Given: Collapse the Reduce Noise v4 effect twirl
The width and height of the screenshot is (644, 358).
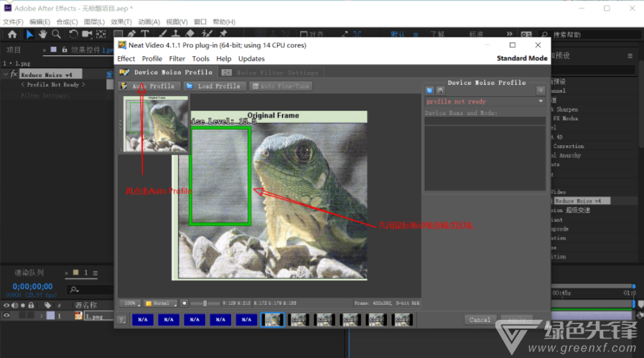Looking at the screenshot, I should (x=5, y=74).
